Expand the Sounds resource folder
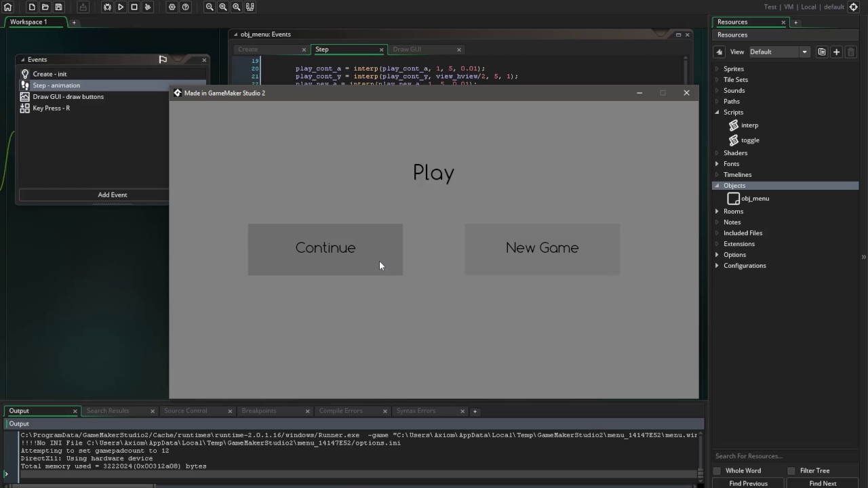This screenshot has width=868, height=488. (x=717, y=91)
